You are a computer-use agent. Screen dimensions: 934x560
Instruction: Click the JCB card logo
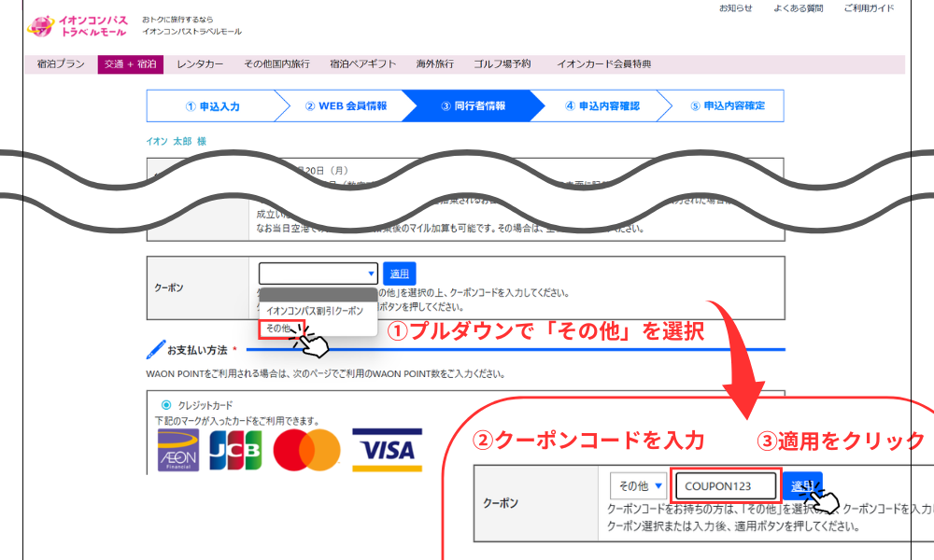click(235, 450)
